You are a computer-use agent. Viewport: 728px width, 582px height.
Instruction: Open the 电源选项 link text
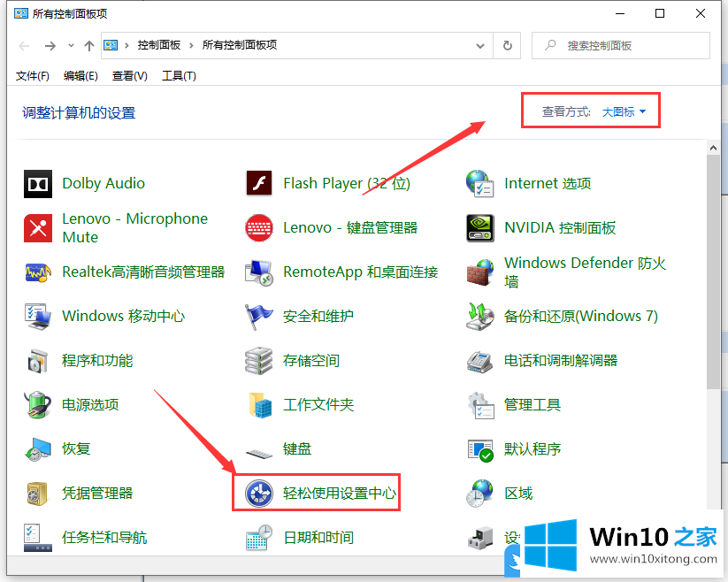pos(90,405)
